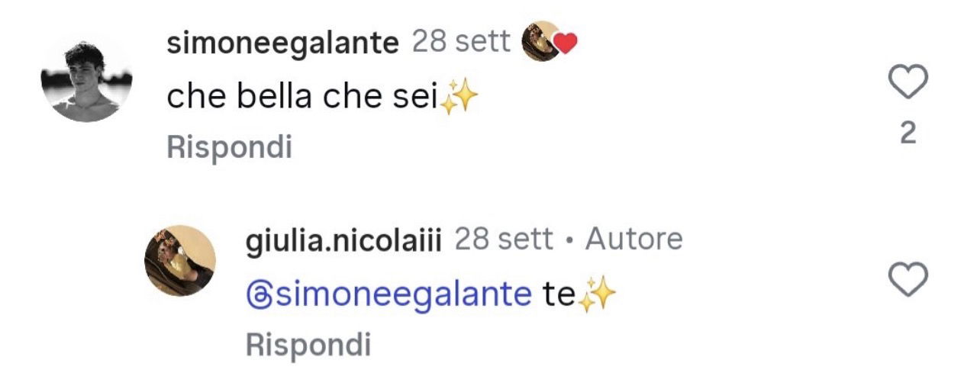Click the "Autore" label on the reply
Image resolution: width=980 pixels, height=386 pixels.
click(633, 240)
